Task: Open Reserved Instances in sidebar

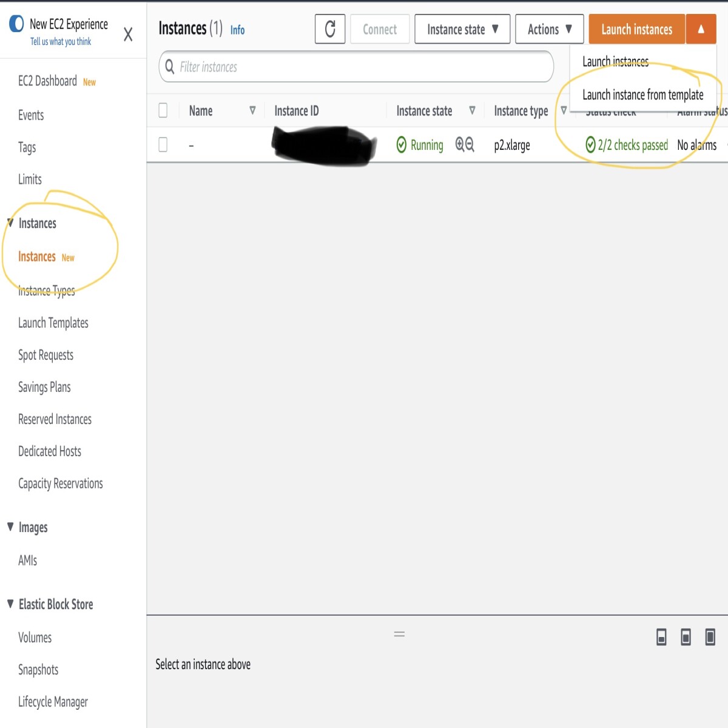Action: (x=55, y=419)
